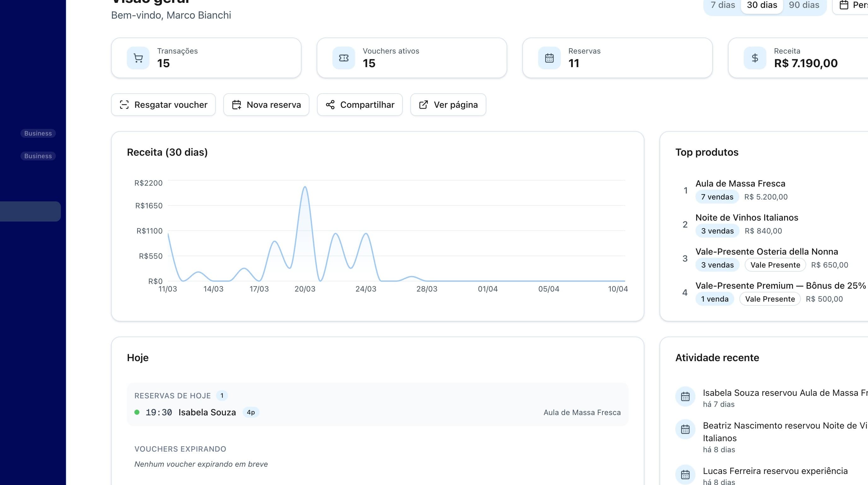Click the 20/03 revenue peak on chart

[x=305, y=187]
